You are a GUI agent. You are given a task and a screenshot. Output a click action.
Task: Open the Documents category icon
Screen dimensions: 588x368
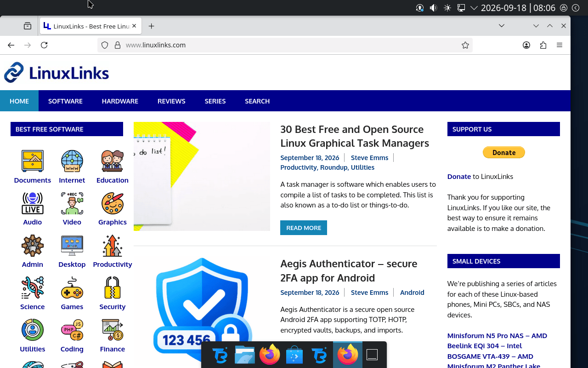[33, 161]
